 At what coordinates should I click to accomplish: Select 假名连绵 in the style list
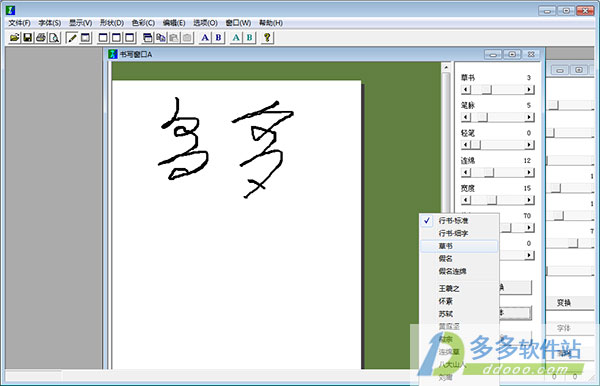[x=459, y=271]
